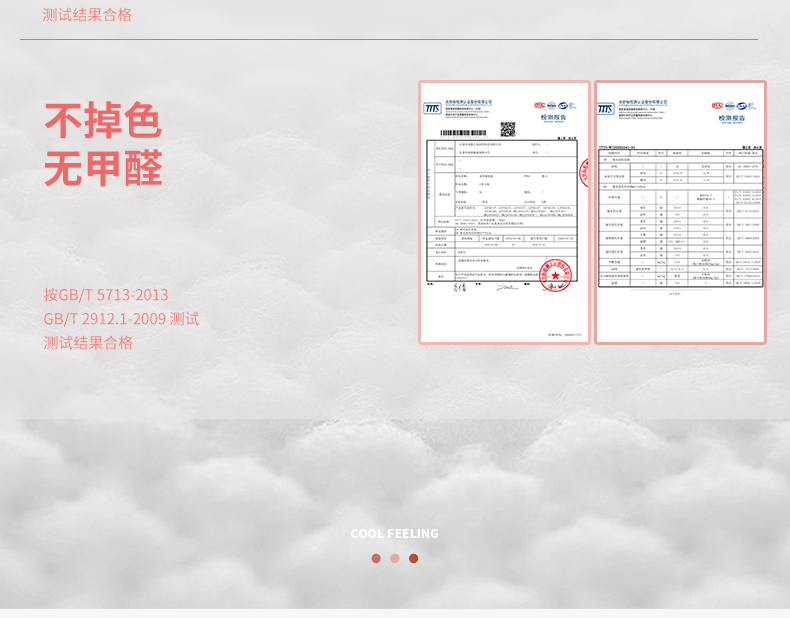Click 测试结果合格 under the GB/T lines
Viewport: 790px width, 618px height.
(x=88, y=343)
